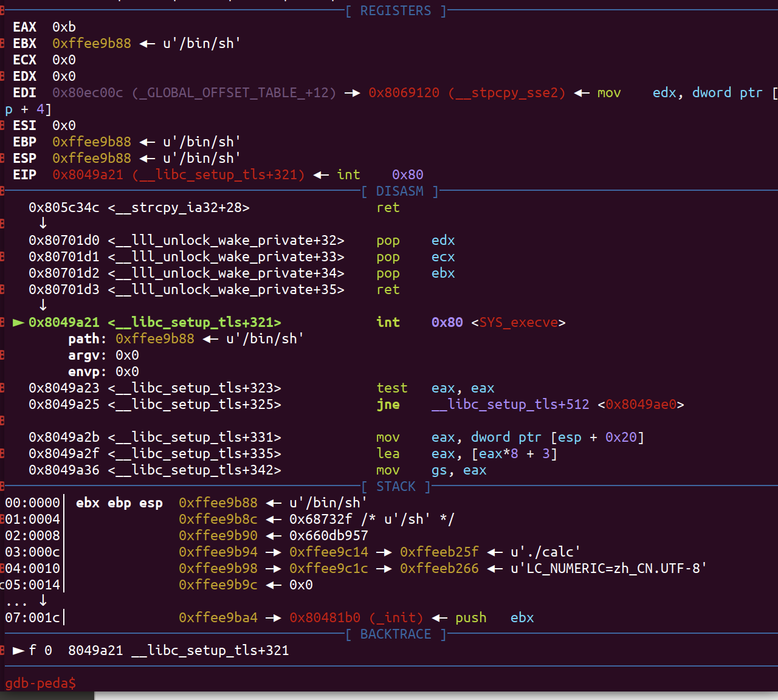Viewport: 778px width, 700px height.
Task: Click the EBX register pointer arrow to /bin/sh
Action: 147,44
